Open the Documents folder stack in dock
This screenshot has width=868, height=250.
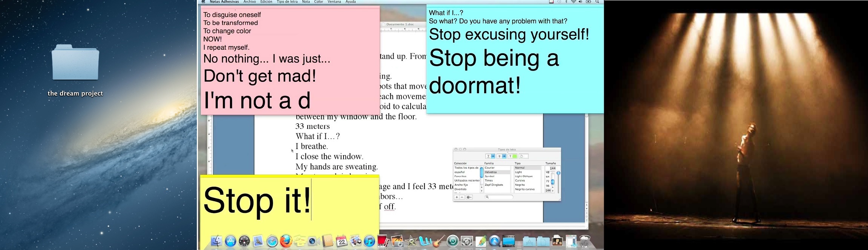coord(543,241)
